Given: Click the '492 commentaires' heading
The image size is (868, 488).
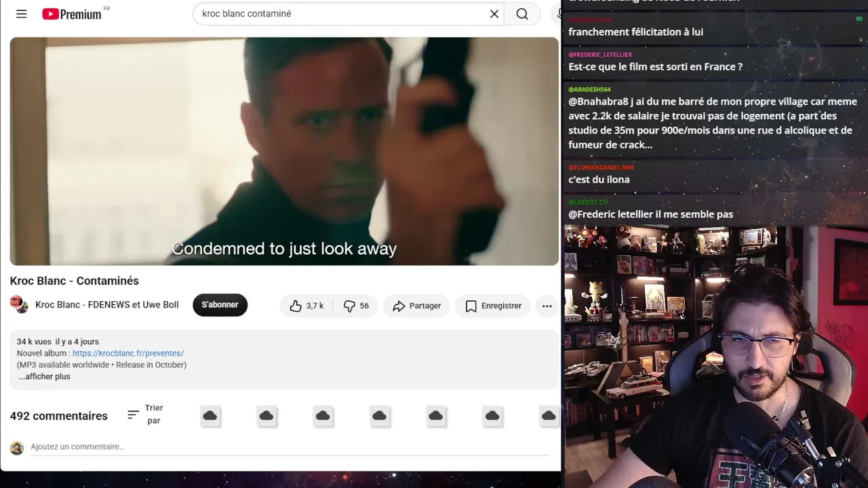Looking at the screenshot, I should pos(59,416).
